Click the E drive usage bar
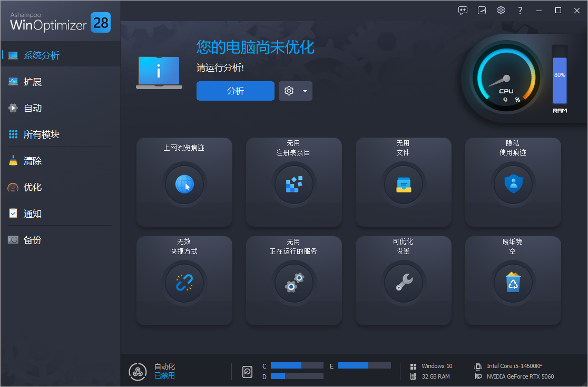Screen dimensions: 588x387 (x=365, y=365)
